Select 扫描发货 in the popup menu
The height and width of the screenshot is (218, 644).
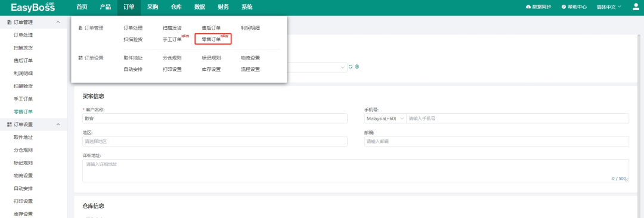[x=172, y=28]
